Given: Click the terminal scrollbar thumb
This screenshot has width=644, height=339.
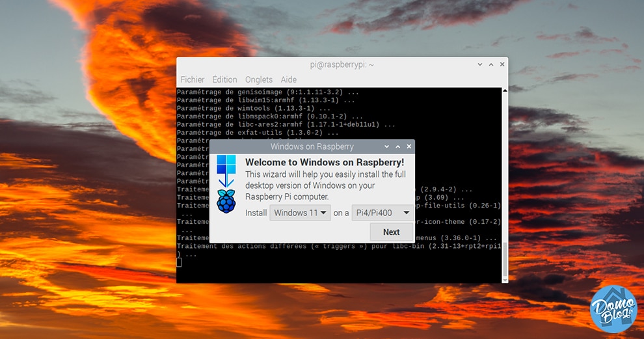Looking at the screenshot, I should pyautogui.click(x=505, y=260).
